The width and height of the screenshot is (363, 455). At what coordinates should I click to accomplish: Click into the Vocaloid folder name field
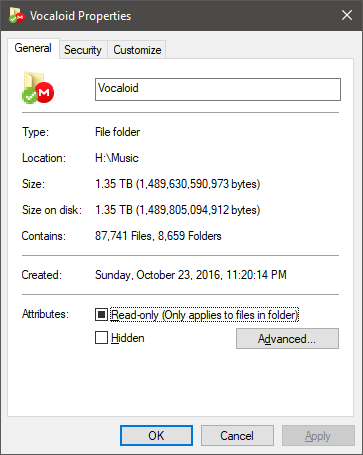(218, 89)
